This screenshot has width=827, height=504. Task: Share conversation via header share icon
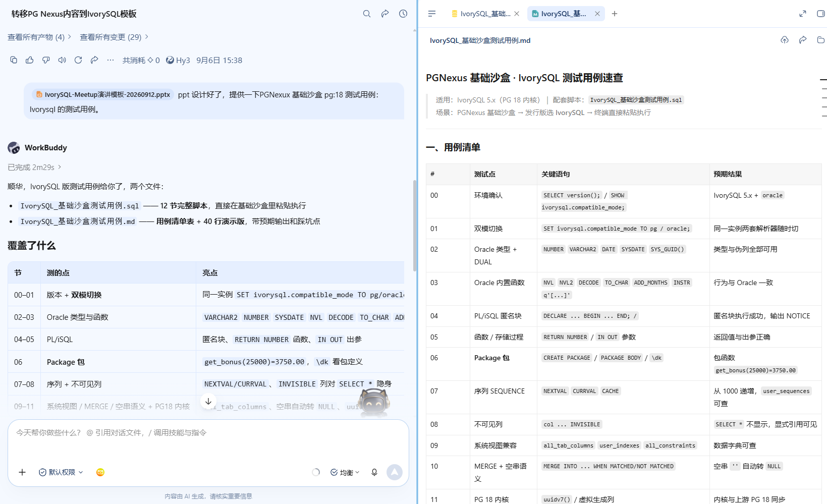click(x=385, y=14)
